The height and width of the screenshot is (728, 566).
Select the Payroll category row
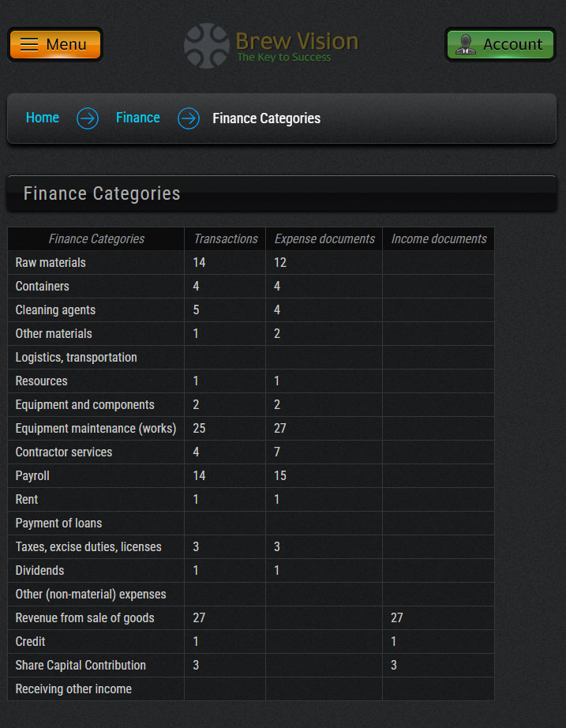click(32, 475)
